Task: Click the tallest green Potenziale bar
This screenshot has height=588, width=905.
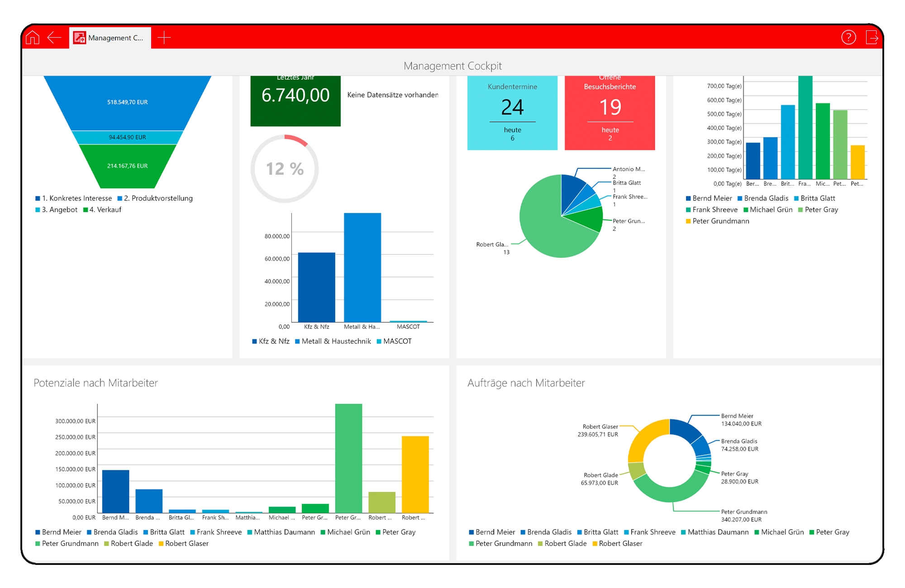Action: point(348,458)
